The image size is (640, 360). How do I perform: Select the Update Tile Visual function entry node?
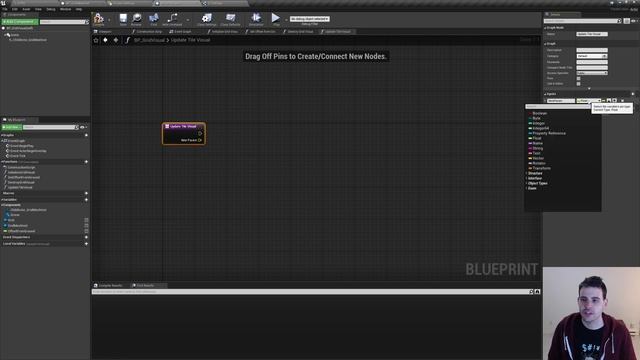[x=184, y=133]
